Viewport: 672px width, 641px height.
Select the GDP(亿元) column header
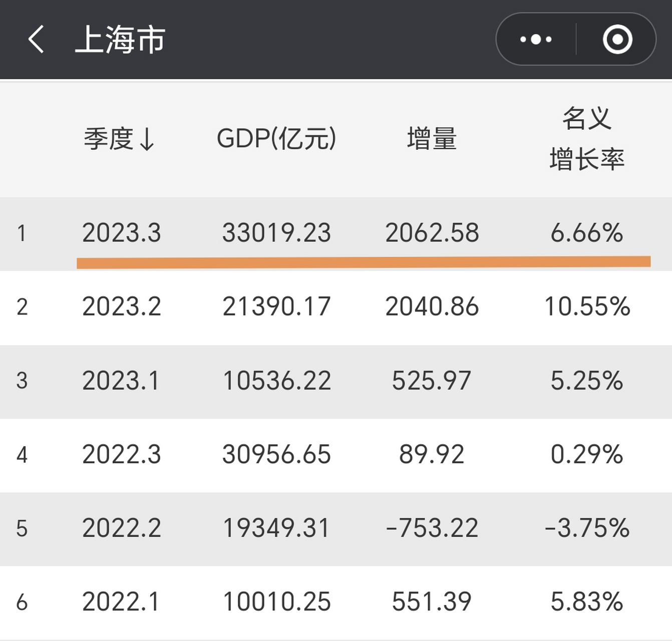pos(276,139)
